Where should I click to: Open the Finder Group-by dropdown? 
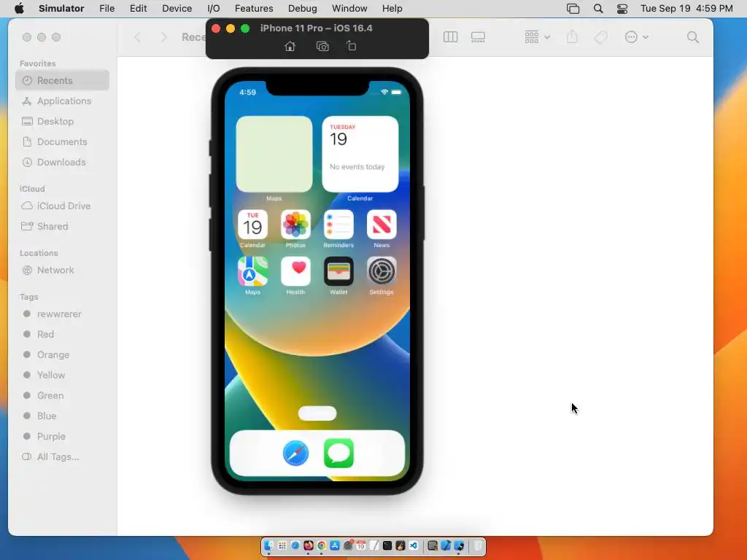(x=538, y=37)
